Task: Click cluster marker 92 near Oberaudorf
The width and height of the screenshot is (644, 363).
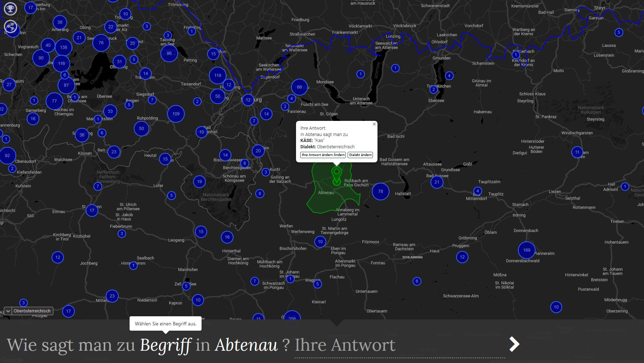Action: point(7,155)
